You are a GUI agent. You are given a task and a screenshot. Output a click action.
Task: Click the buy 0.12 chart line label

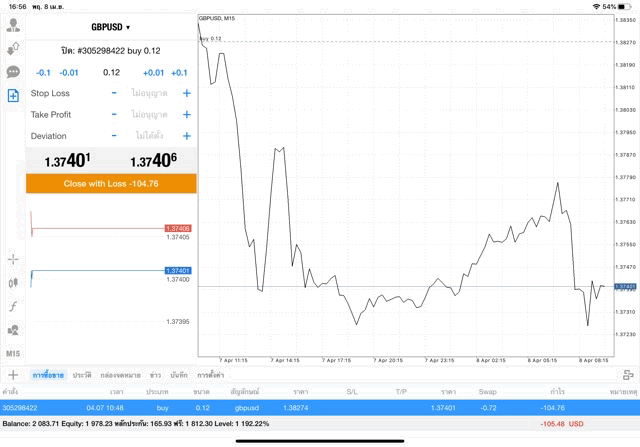click(211, 39)
